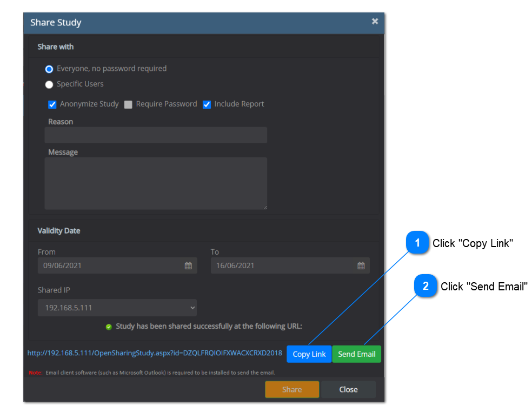The height and width of the screenshot is (412, 532).
Task: Choose the "Specific Users" radio button
Action: coord(49,84)
